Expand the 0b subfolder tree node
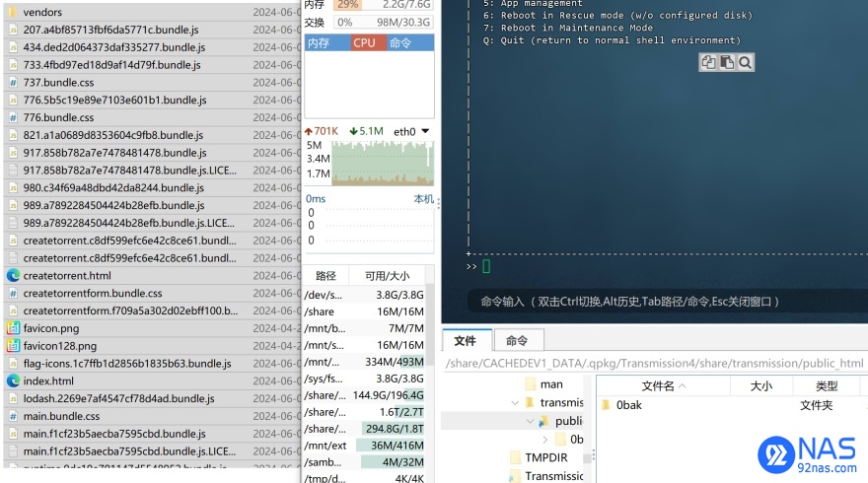868x483 pixels. (545, 440)
